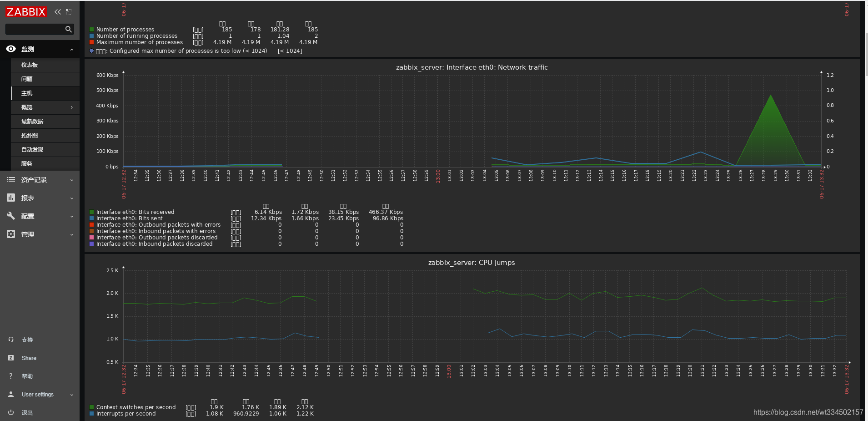Click the sidebar compact-mode toggle icon
The height and width of the screenshot is (421, 868).
pos(69,12)
